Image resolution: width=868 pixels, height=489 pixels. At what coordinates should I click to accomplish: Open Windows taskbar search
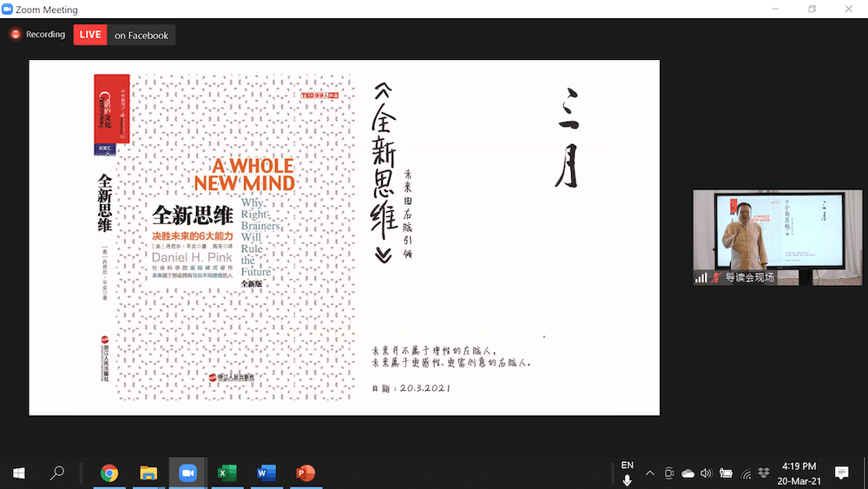57,473
